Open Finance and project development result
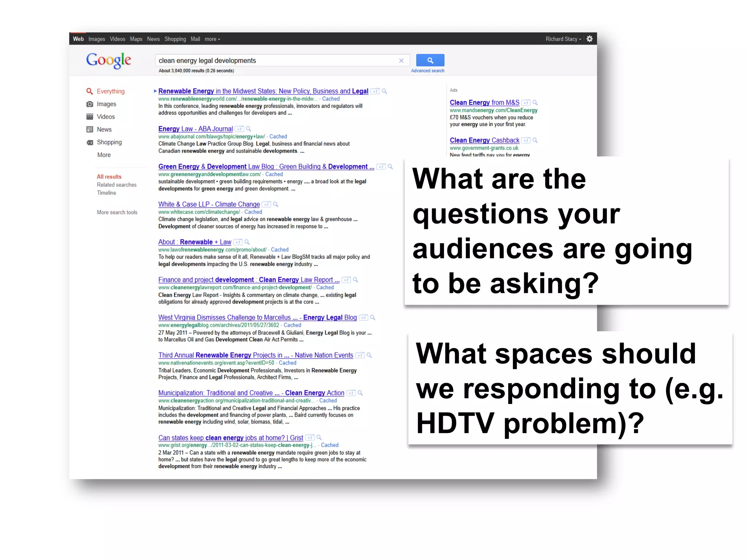The height and width of the screenshot is (560, 747). [x=249, y=280]
